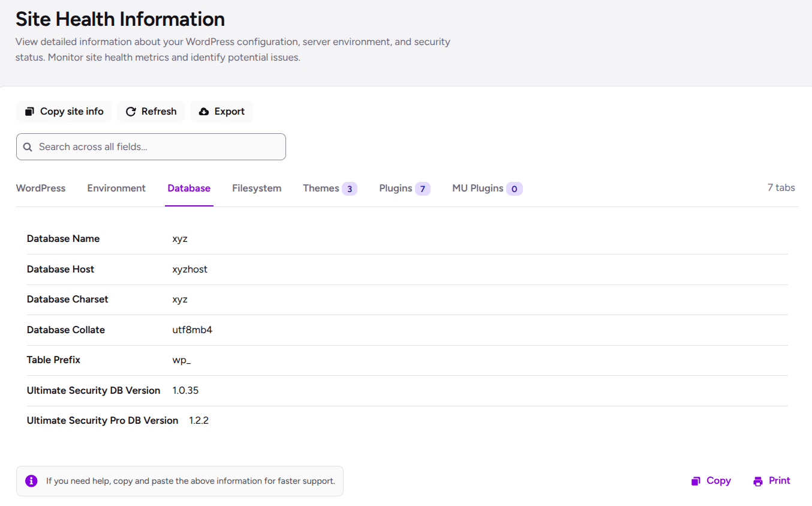Click the Export button label
Image resolution: width=812 pixels, height=506 pixels.
[230, 112]
